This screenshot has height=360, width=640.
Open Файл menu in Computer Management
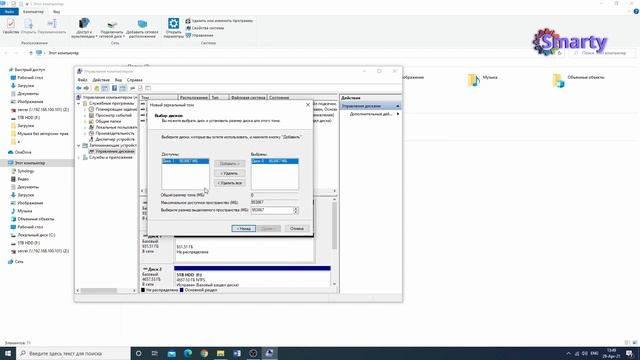(82, 80)
